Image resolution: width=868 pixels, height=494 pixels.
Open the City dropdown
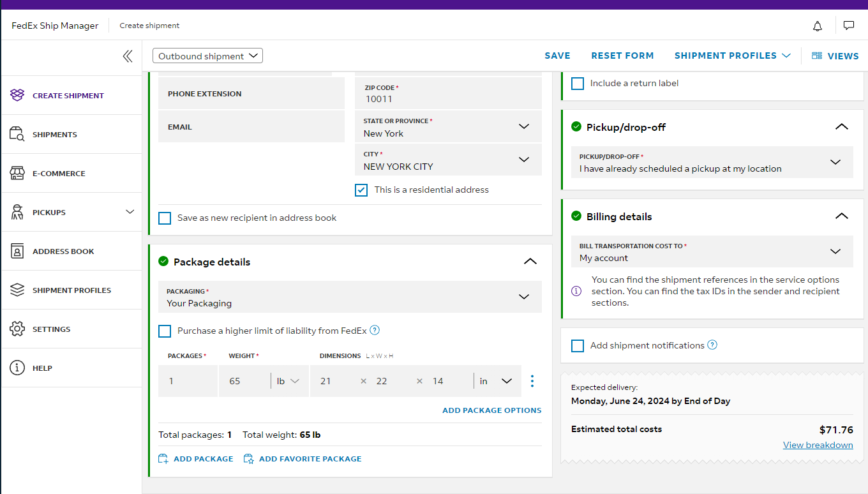tap(448, 160)
